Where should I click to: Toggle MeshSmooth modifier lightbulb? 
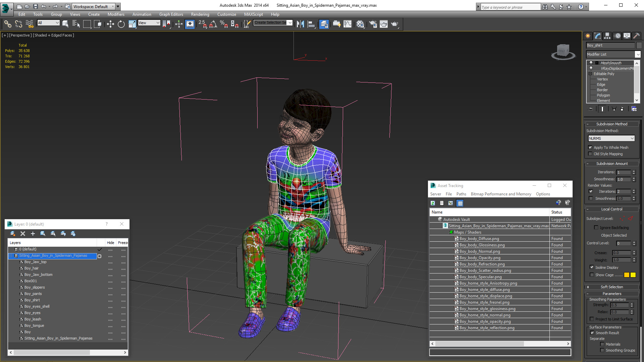[591, 63]
